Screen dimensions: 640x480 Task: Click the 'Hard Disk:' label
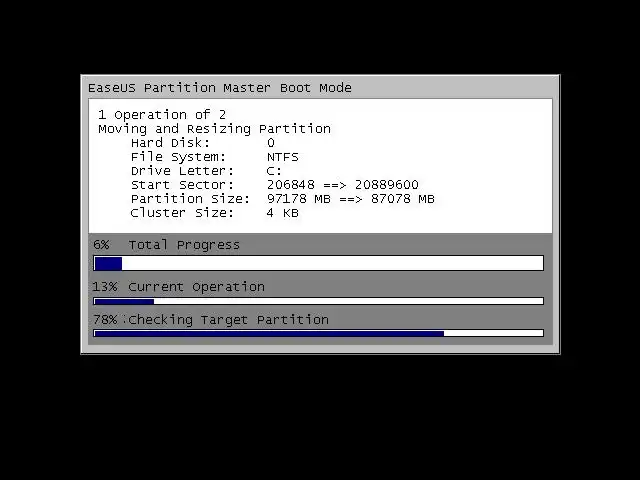click(170, 143)
